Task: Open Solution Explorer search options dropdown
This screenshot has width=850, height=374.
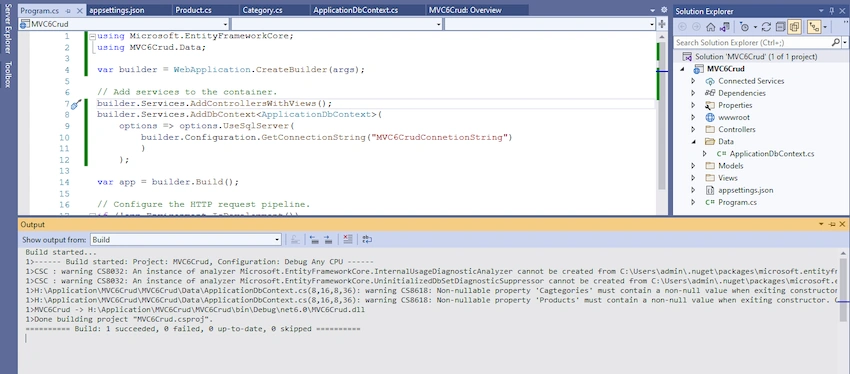Action: [x=844, y=42]
